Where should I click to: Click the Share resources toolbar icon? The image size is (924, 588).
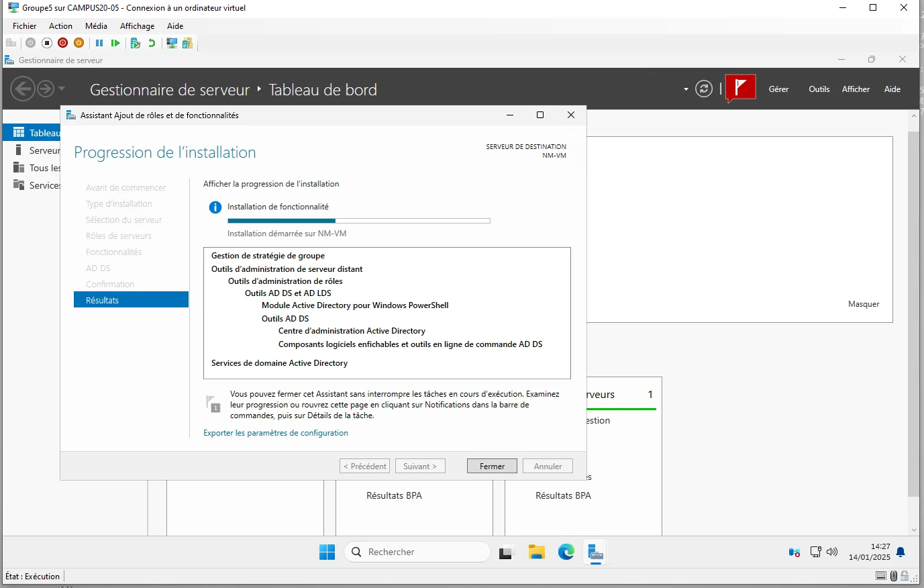187,43
